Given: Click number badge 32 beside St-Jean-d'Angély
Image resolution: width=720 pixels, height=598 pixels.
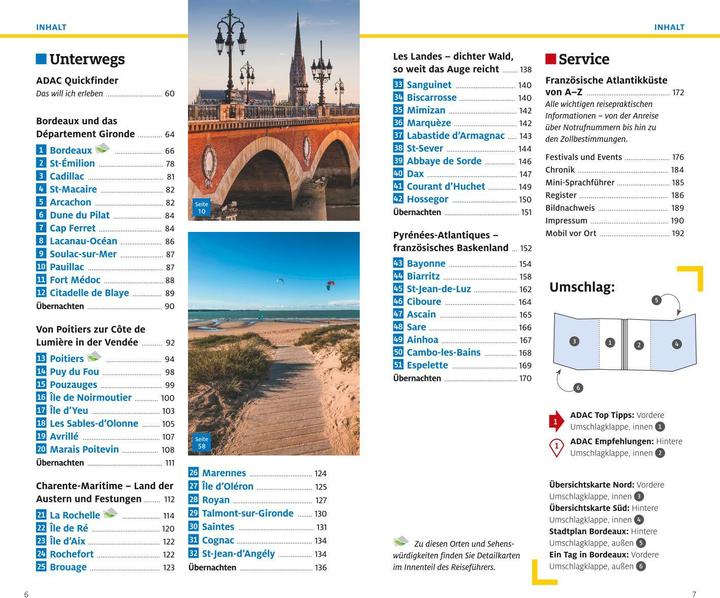Looking at the screenshot, I should pyautogui.click(x=194, y=553).
